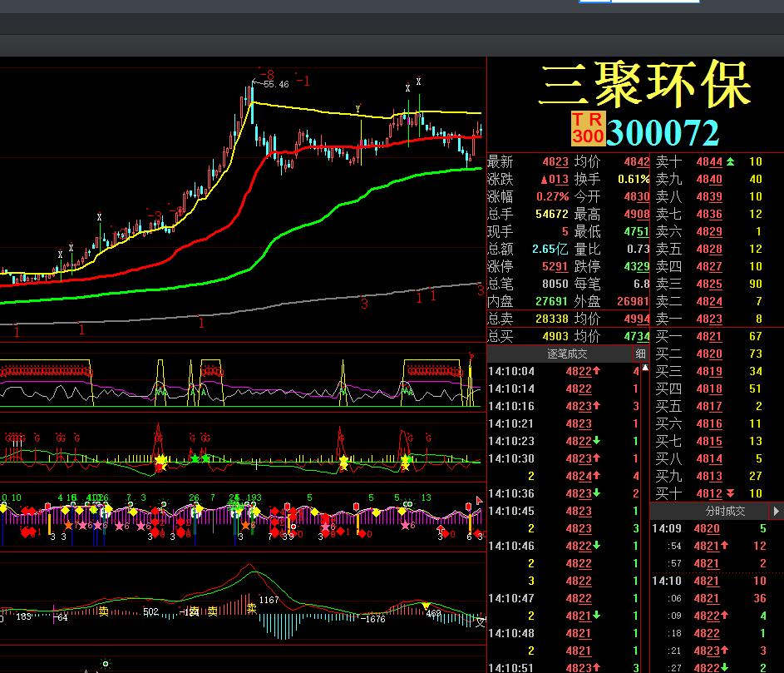This screenshot has height=673, width=784.
Task: Select the 卖四 price 4827
Action: tap(709, 267)
